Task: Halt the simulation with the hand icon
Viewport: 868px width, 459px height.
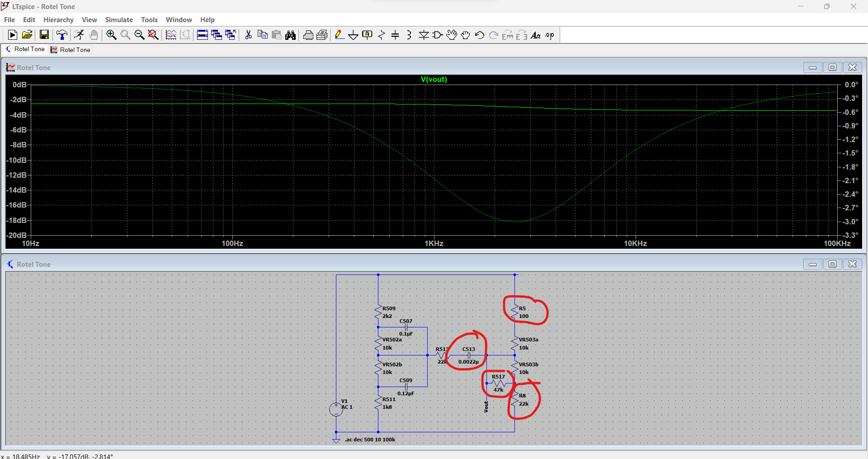Action: (x=94, y=35)
